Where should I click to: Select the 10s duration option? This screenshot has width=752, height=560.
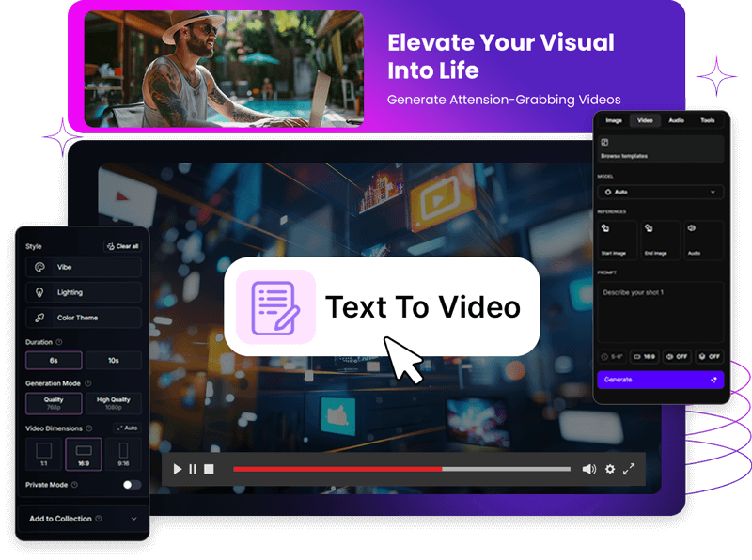(x=114, y=361)
